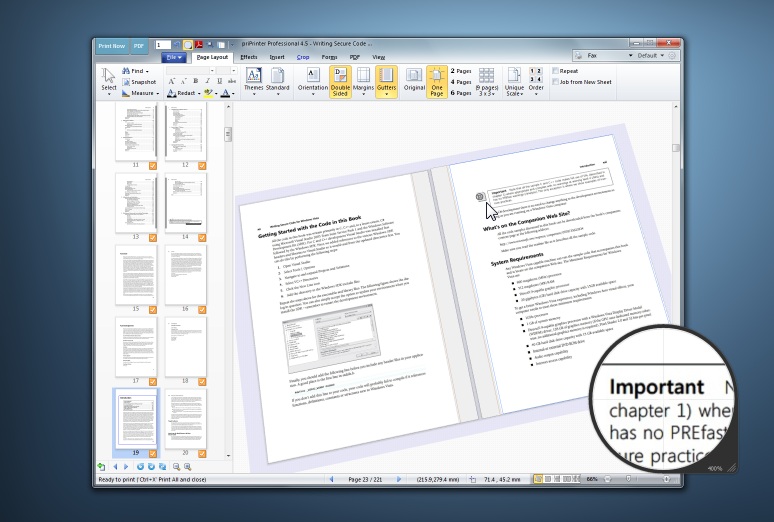The width and height of the screenshot is (774, 522).
Task: Switch to the View tab
Action: [x=379, y=57]
